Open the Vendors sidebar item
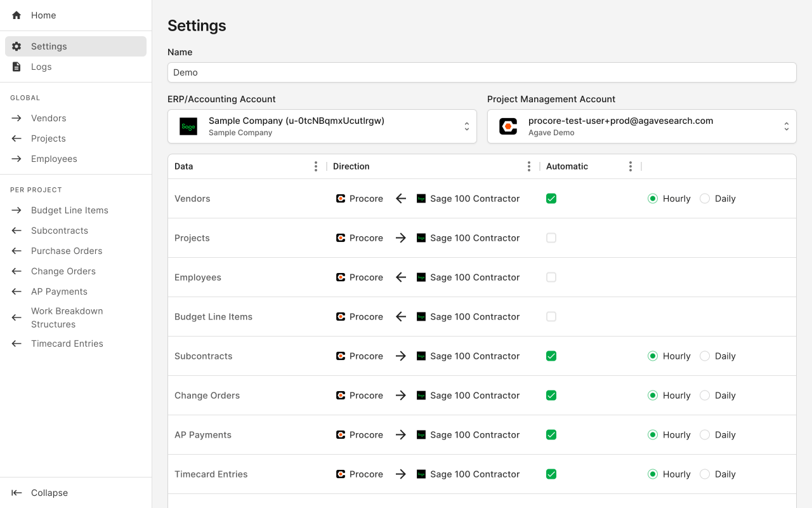Viewport: 812px width, 508px height. point(75,118)
